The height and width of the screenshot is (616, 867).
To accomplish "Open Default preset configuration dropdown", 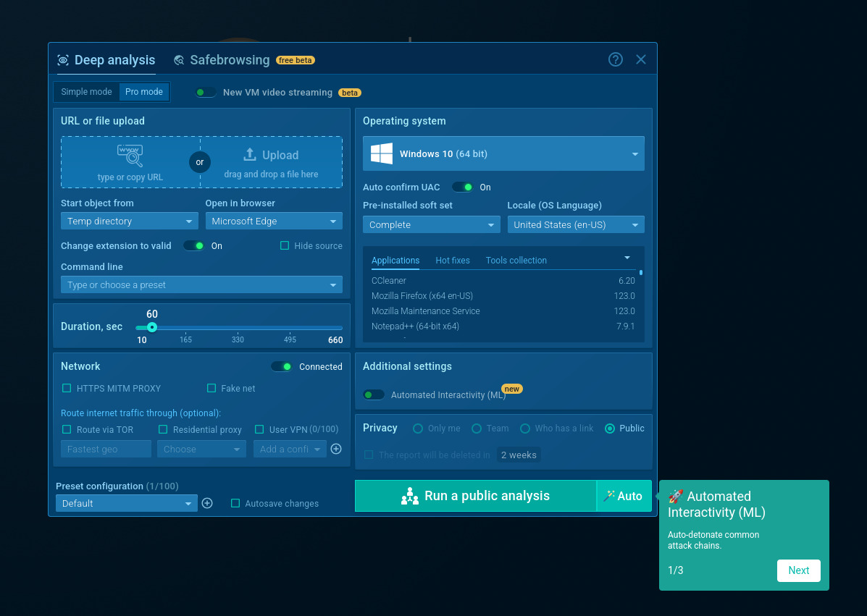I will [x=127, y=503].
